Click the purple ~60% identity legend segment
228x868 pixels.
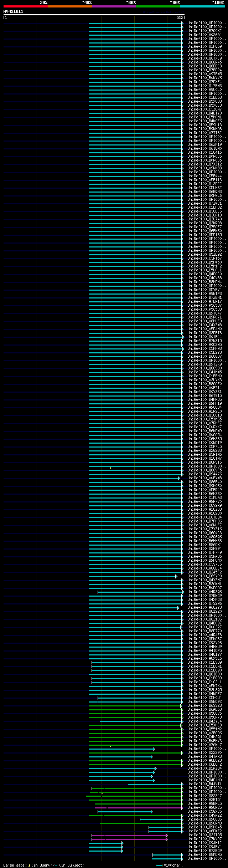click(114, 6)
